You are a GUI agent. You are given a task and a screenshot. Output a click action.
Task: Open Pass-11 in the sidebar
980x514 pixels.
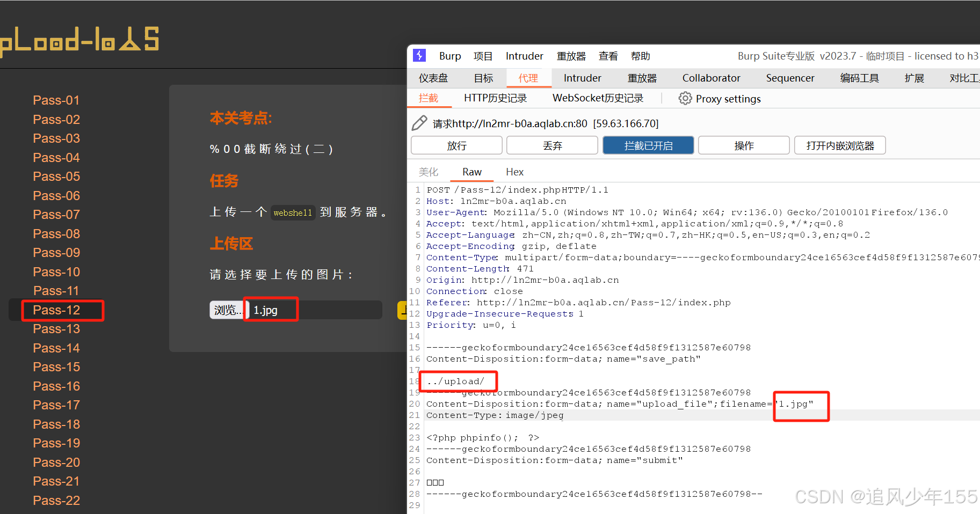[x=56, y=291]
